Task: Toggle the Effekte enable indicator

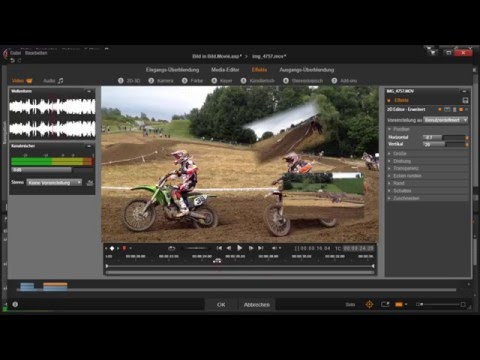Action: 389,100
